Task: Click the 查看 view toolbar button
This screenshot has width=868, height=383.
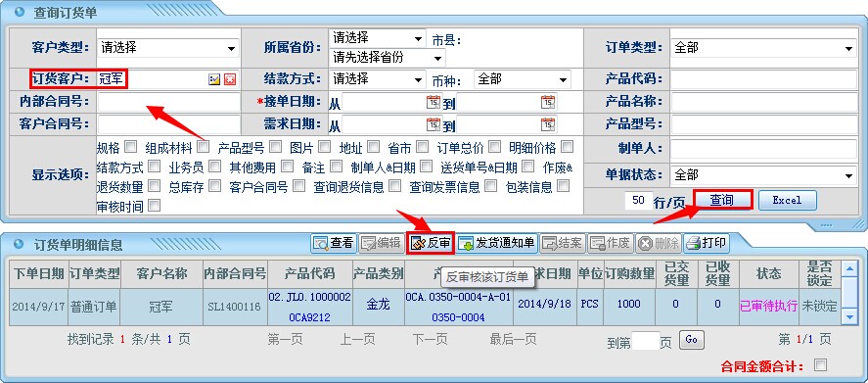Action: click(x=334, y=243)
